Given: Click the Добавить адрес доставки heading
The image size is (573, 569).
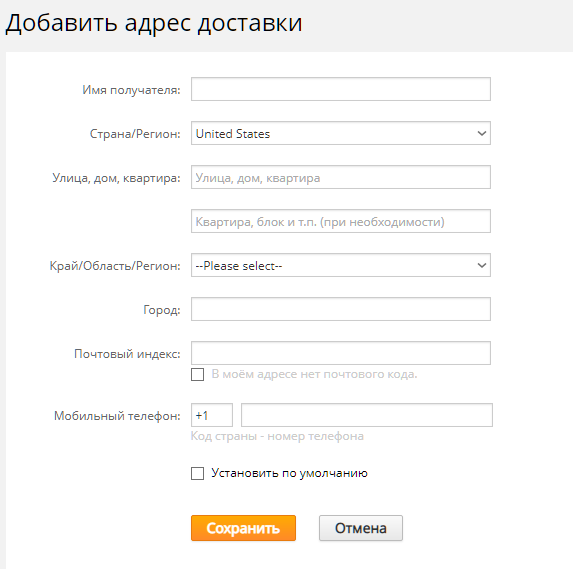Looking at the screenshot, I should click(154, 23).
